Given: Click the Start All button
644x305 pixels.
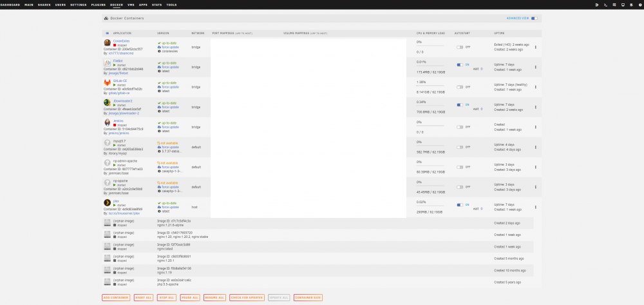Looking at the screenshot, I should point(144,298).
